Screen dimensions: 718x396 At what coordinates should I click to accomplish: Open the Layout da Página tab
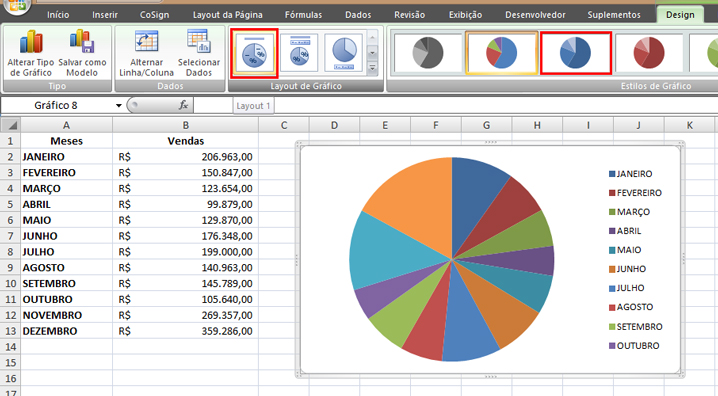click(x=228, y=15)
